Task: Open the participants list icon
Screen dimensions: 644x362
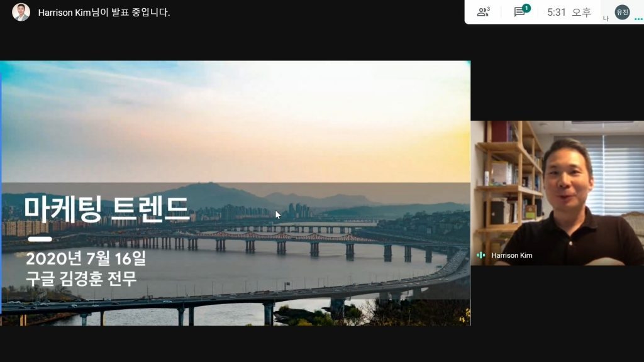Action: (482, 13)
